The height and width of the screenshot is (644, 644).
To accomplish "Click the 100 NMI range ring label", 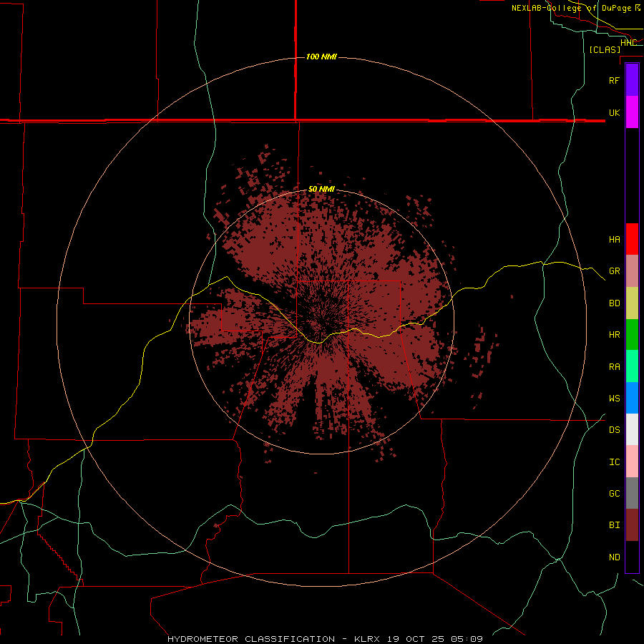I will click(x=321, y=57).
